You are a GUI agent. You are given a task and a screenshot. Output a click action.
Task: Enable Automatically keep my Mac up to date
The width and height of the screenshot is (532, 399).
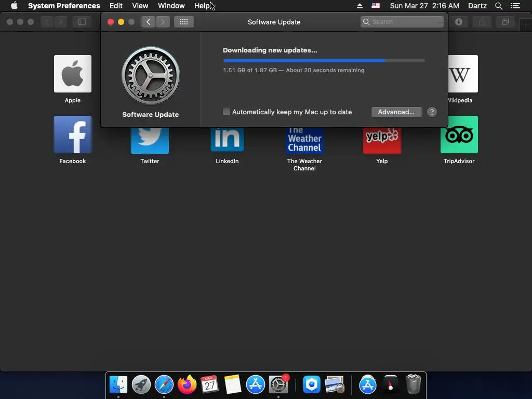(x=227, y=112)
